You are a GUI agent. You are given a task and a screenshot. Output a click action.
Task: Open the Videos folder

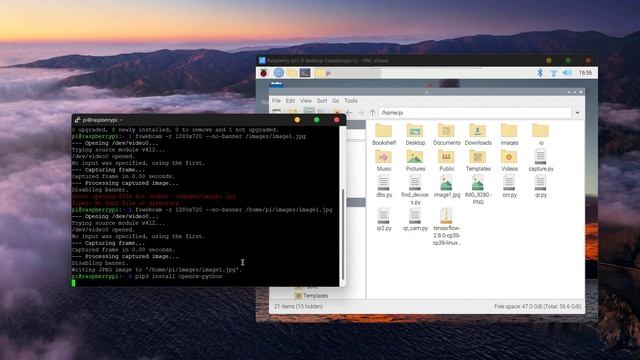509,160
